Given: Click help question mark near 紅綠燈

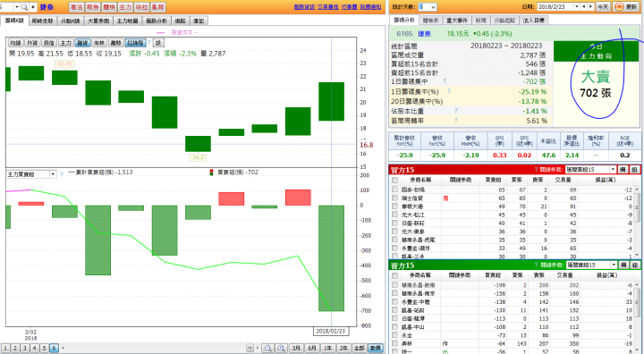Looking at the screenshot, I should 149,43.
